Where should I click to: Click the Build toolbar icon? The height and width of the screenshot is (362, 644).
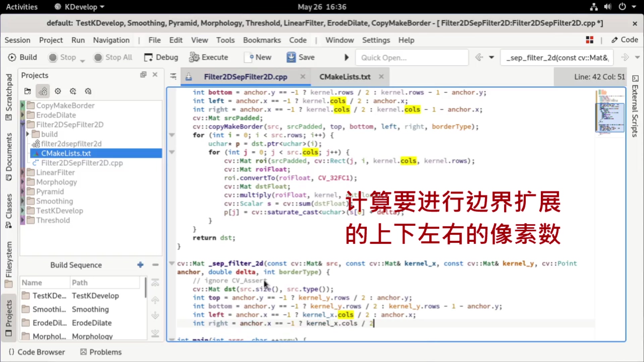(12, 57)
